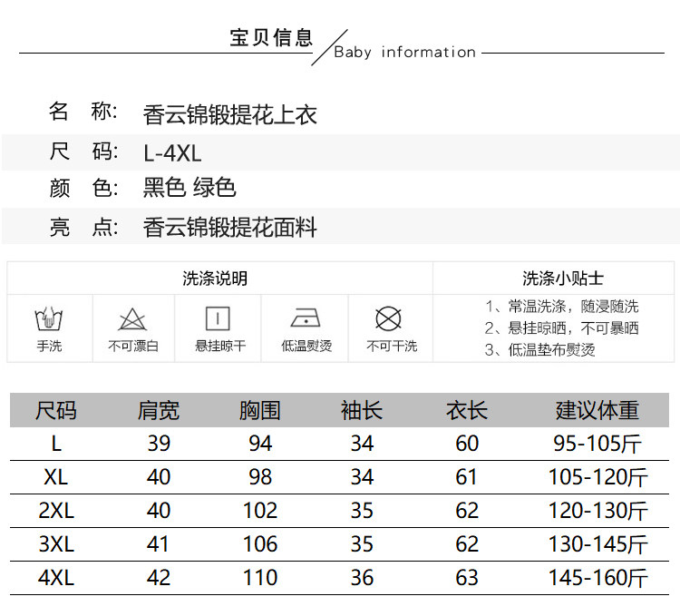Click the washing tip 悬挂晾晒，不可暴晒
The image size is (680, 616).
tap(561, 328)
